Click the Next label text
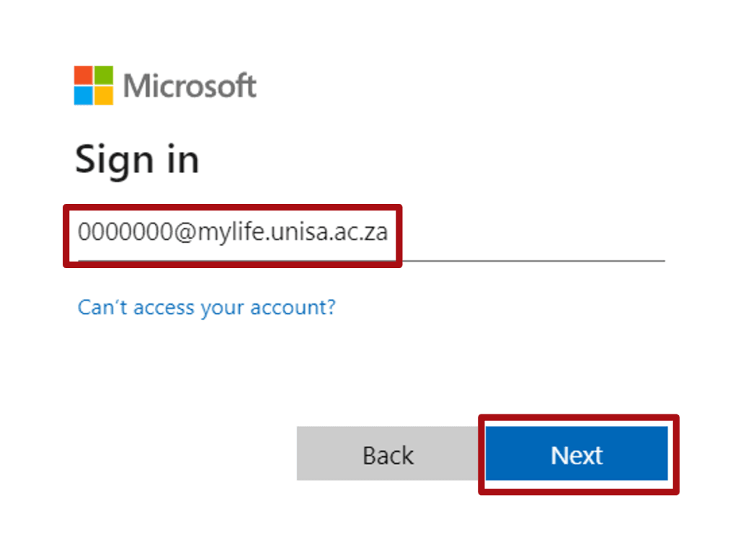 coord(577,455)
